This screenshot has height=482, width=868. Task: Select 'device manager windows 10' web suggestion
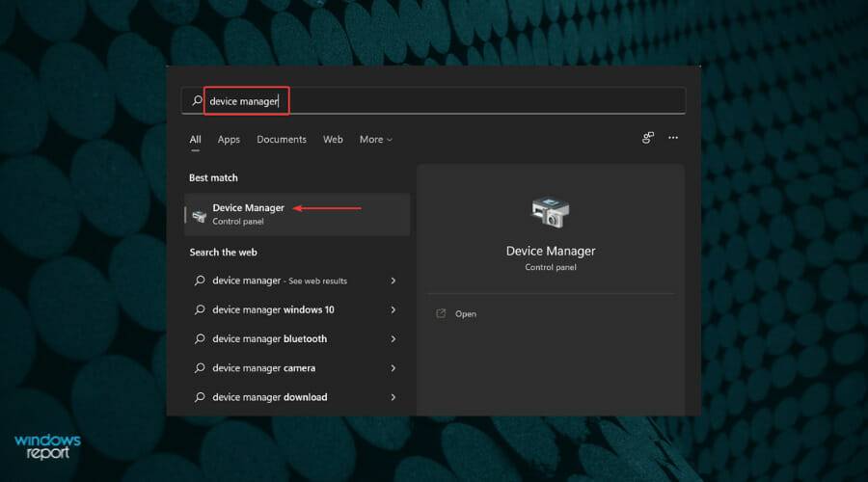coord(297,309)
